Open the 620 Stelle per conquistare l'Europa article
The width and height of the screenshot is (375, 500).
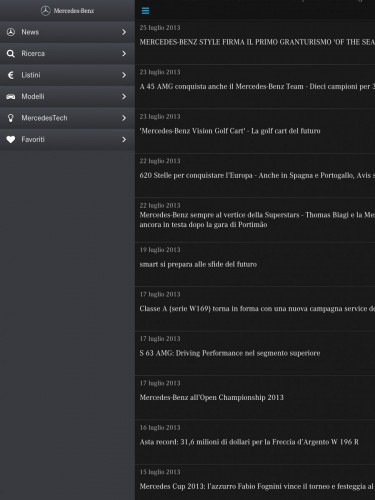click(255, 175)
